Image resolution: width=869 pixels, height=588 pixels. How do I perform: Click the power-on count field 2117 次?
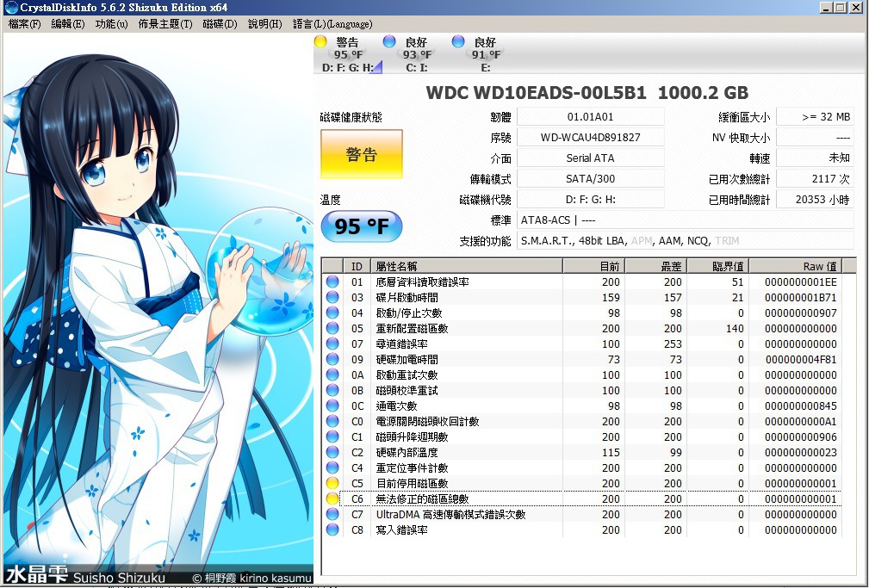point(815,178)
